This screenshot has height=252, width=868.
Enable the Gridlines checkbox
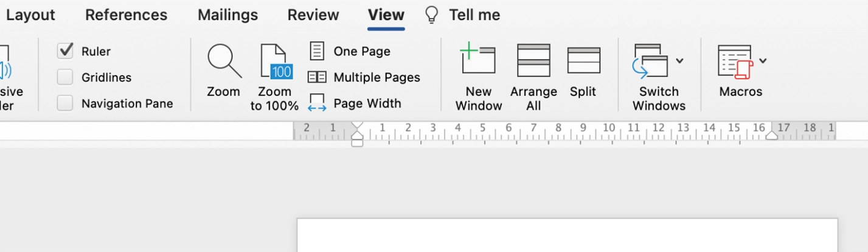tap(65, 77)
